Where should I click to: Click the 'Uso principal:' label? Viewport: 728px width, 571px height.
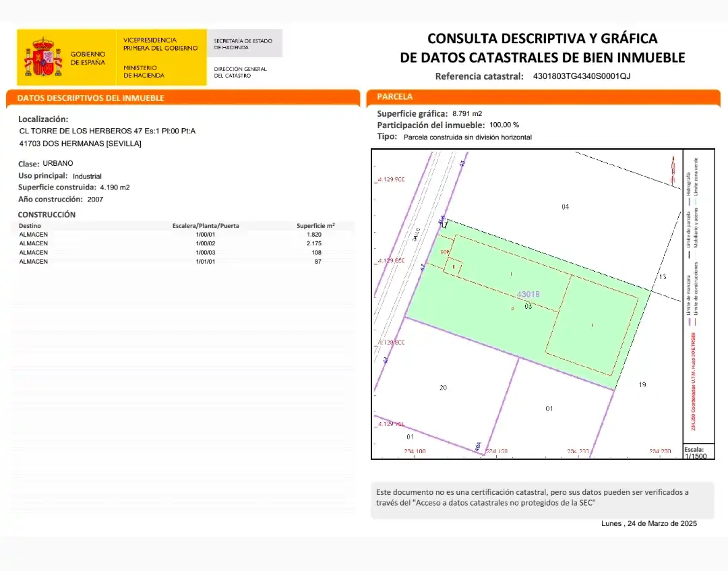(42, 176)
